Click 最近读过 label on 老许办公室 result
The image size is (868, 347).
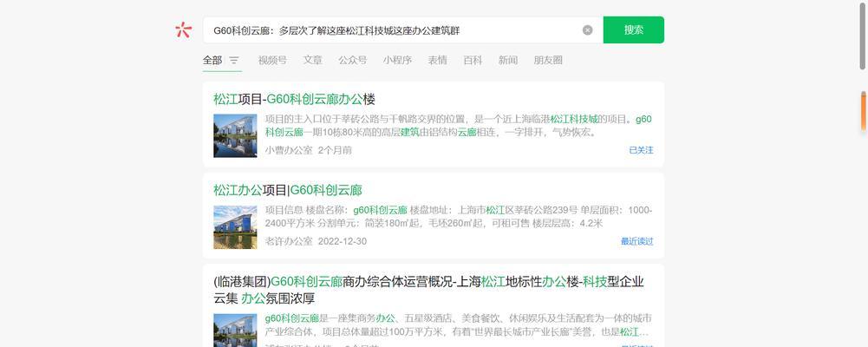[637, 241]
